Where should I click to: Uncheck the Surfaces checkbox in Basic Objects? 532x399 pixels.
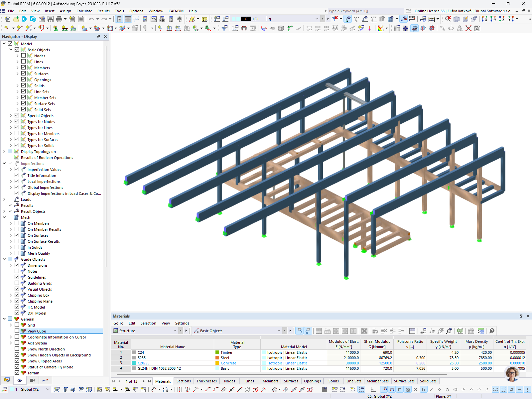pyautogui.click(x=23, y=73)
